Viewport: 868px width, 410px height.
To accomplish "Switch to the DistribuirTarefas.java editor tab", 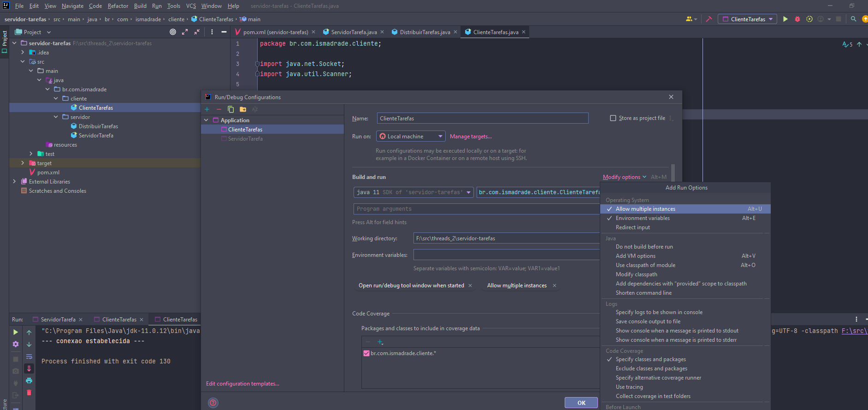I will [425, 32].
